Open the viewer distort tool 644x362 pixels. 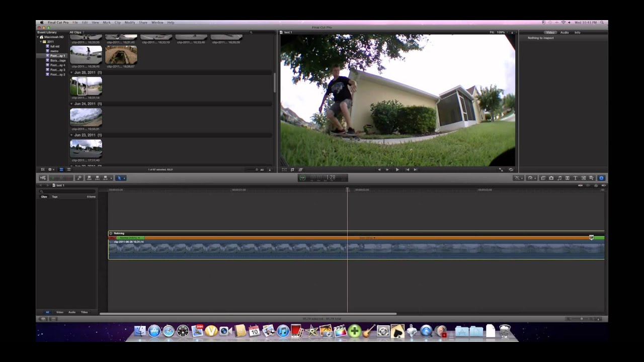(x=300, y=169)
